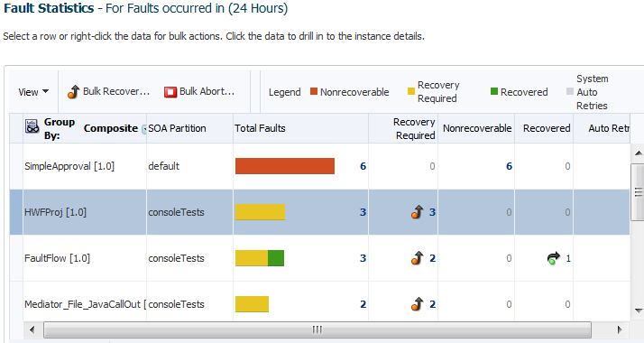Click the recovered arrow icon in FaultFlow row
This screenshot has width=644, height=343.
coord(553,258)
